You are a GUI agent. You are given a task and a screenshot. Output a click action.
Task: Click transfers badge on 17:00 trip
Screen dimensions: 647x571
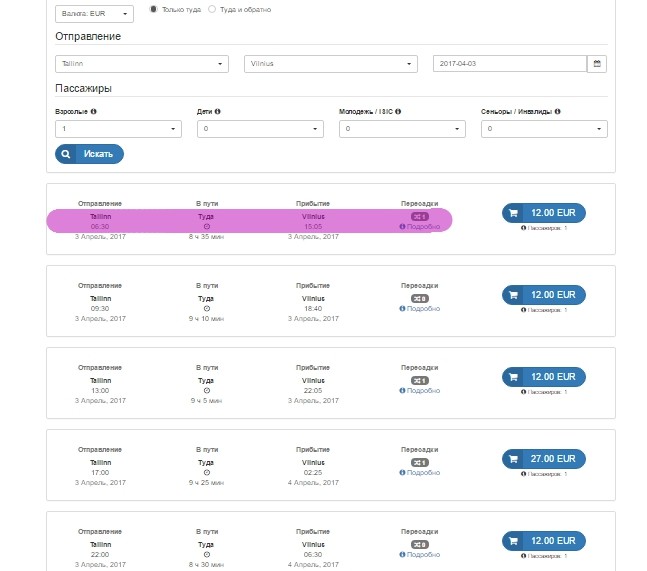coord(419,463)
